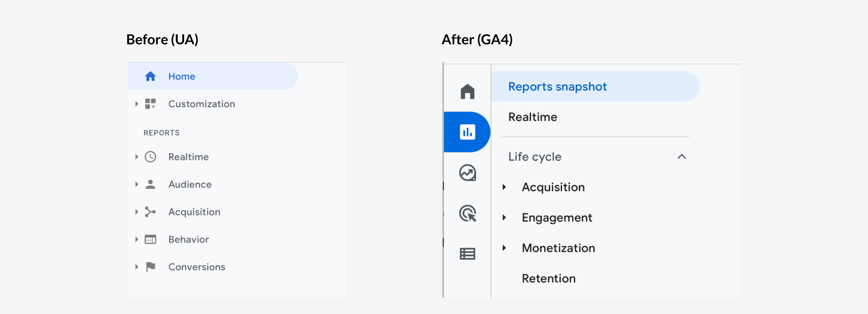Click the Acquisition branching arrows icon in UA
868x314 pixels.
coord(150,212)
